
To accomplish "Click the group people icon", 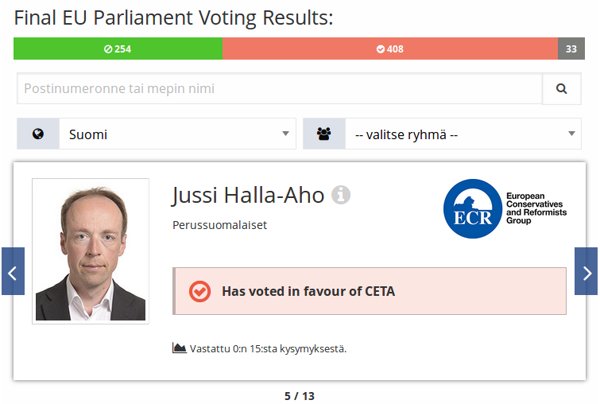I will point(324,134).
